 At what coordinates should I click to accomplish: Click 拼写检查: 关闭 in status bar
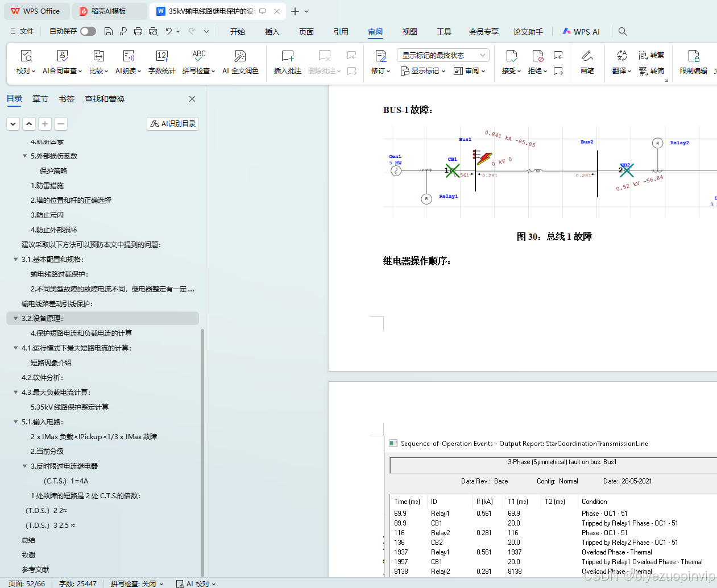pyautogui.click(x=136, y=583)
